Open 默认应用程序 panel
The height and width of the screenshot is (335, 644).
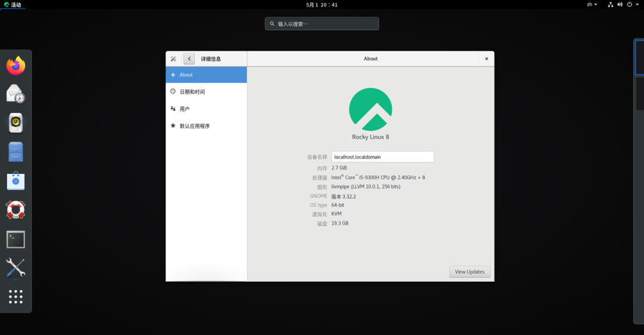coord(206,126)
